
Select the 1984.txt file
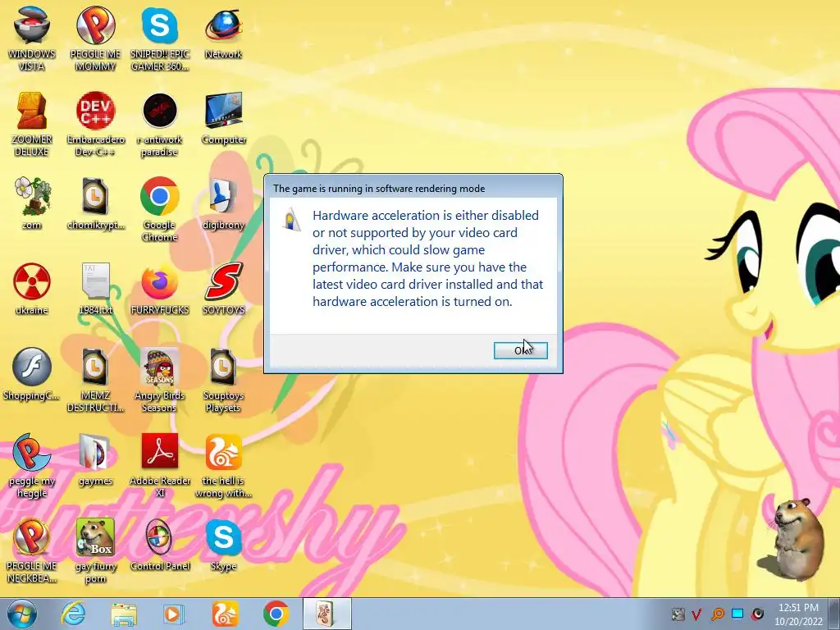coord(95,289)
